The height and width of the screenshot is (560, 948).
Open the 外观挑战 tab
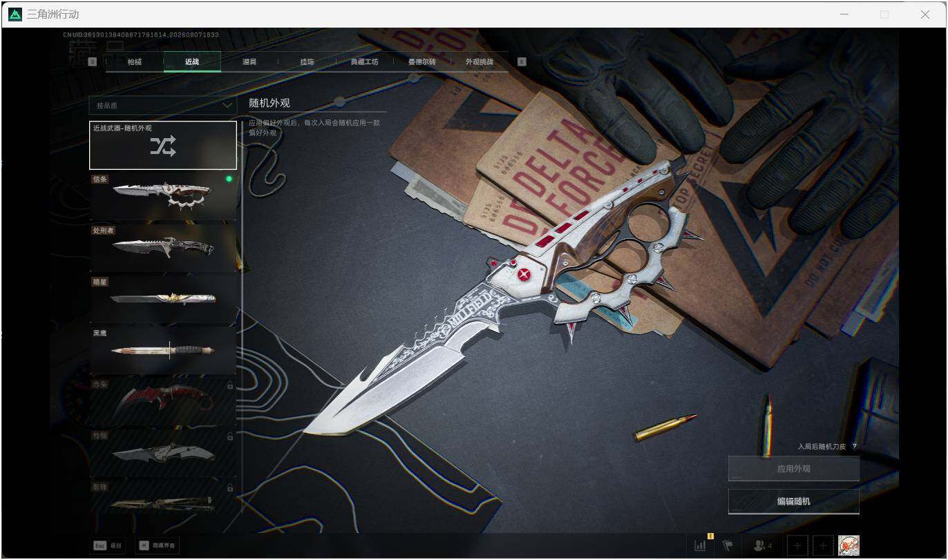(x=480, y=62)
